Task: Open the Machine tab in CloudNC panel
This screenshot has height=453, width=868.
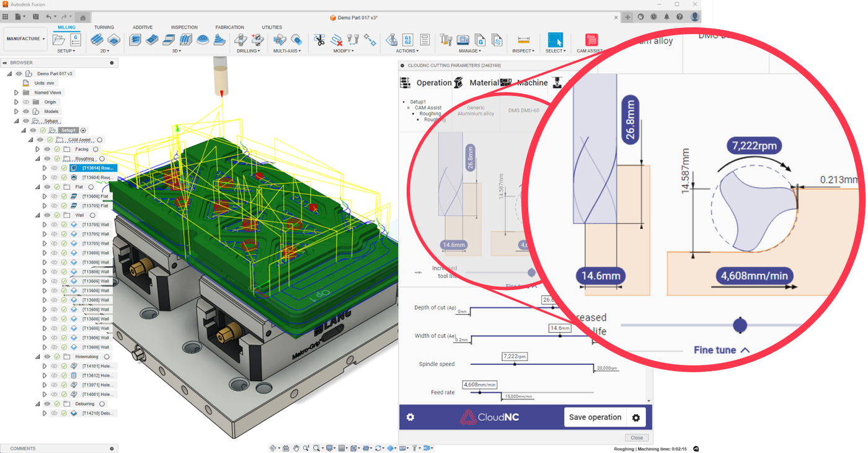Action: [524, 83]
